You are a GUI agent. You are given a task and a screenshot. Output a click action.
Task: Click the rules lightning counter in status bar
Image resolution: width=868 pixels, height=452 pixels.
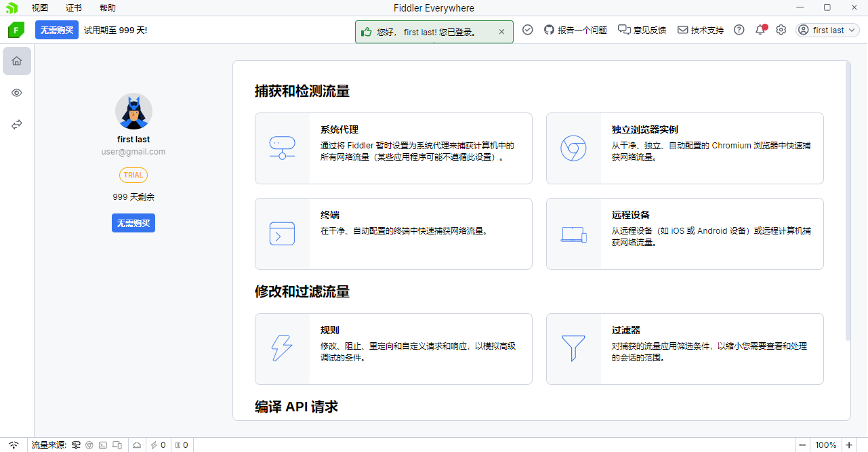[x=158, y=445]
